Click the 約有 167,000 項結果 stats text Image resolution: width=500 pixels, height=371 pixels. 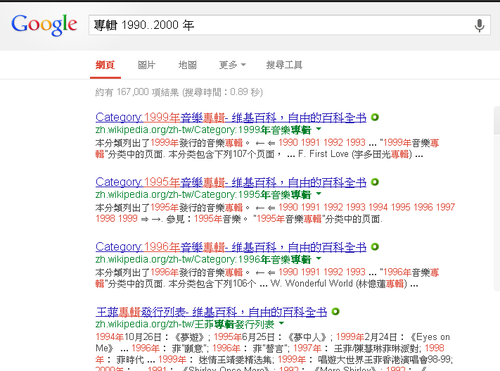[179, 92]
